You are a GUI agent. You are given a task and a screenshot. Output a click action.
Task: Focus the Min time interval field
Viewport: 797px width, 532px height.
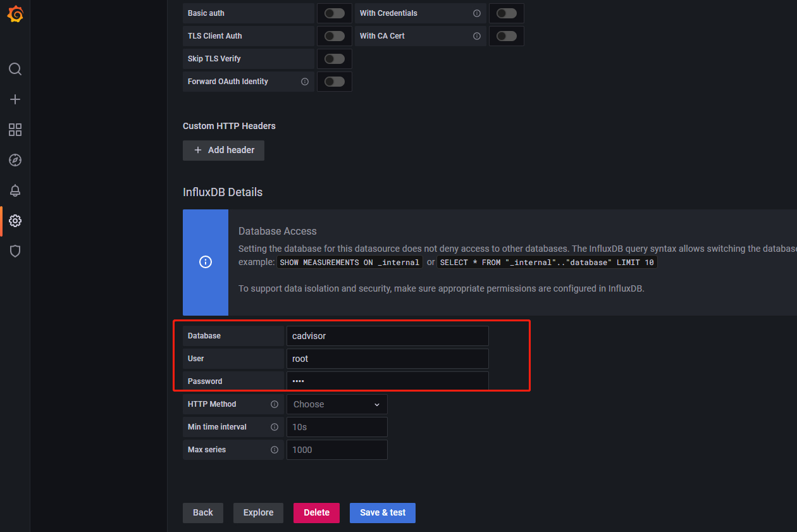[337, 427]
